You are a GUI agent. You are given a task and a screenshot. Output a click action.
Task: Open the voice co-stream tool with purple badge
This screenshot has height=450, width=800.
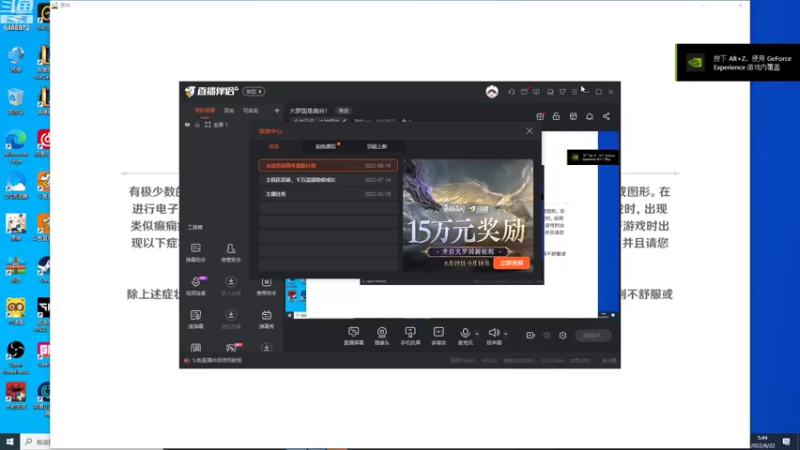[x=195, y=286]
